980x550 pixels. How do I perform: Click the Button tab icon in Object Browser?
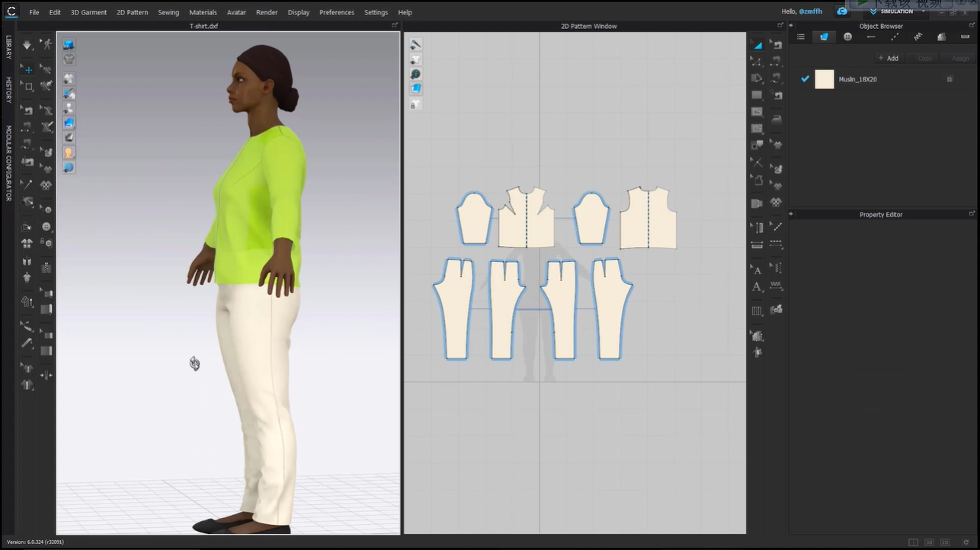point(847,37)
